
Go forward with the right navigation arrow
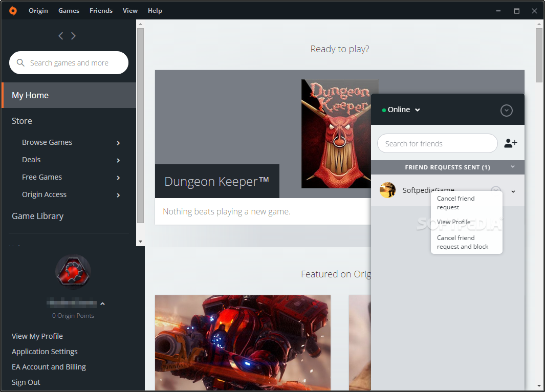click(73, 36)
